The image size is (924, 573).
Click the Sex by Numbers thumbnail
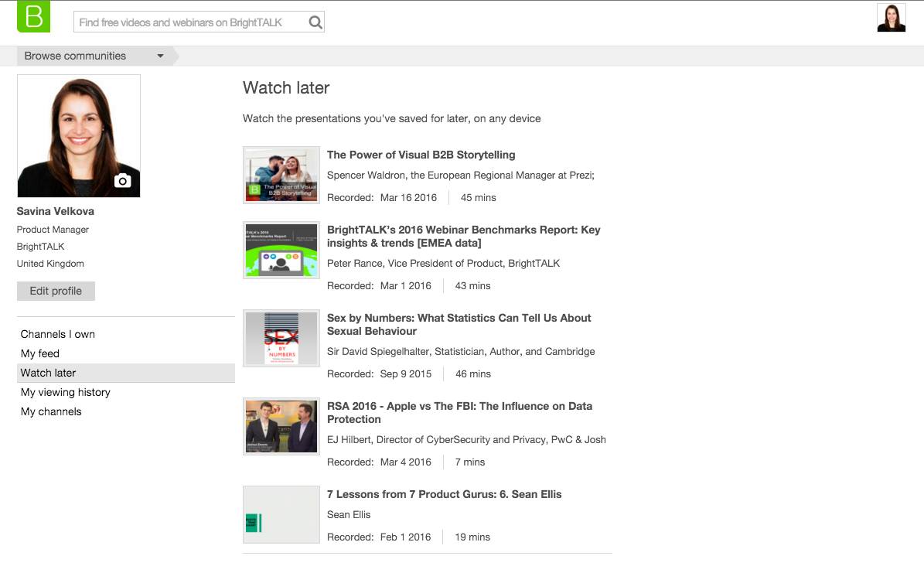281,339
